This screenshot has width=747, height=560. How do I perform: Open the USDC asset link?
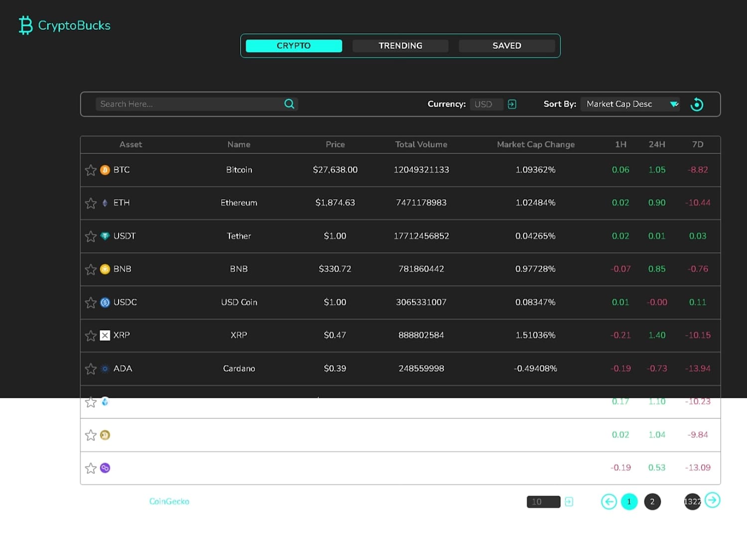[x=125, y=302]
